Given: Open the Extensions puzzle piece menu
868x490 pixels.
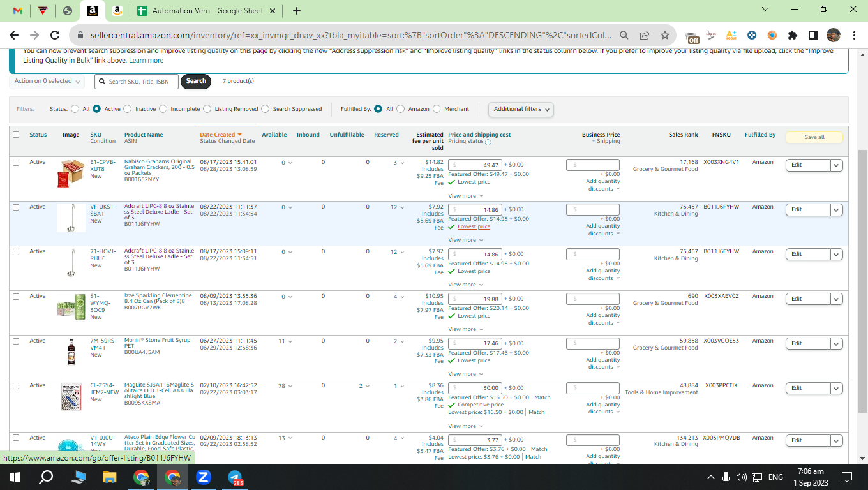Looking at the screenshot, I should click(x=793, y=35).
